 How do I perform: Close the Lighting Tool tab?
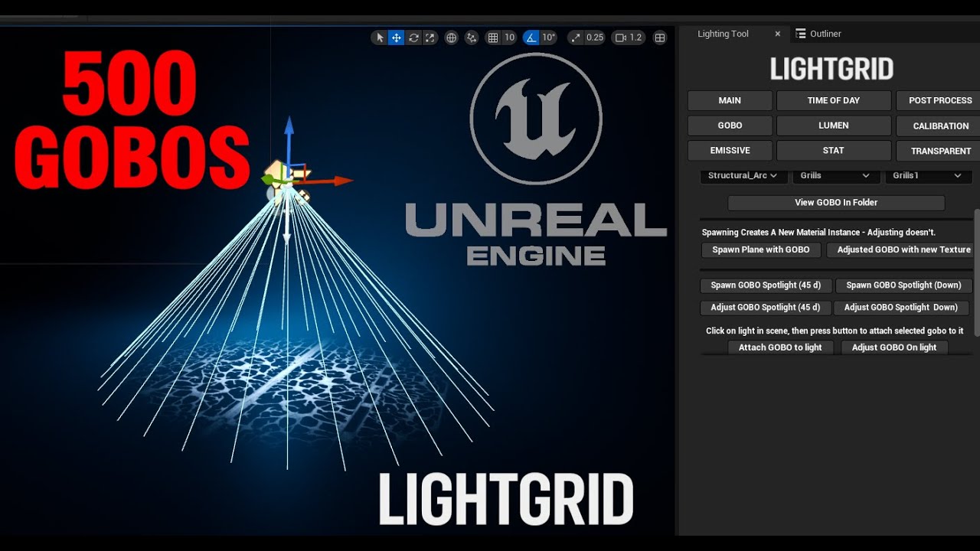click(778, 34)
